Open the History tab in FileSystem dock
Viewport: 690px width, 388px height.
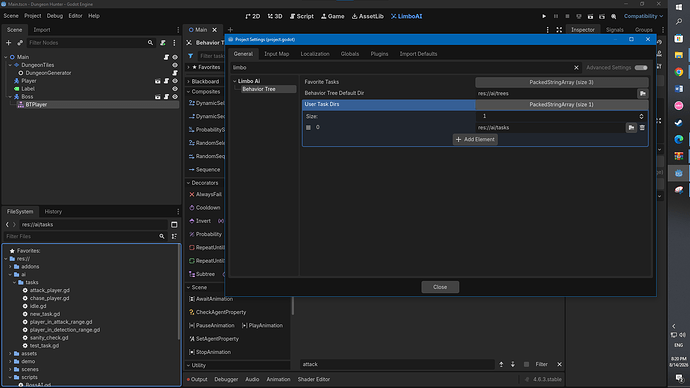coord(53,212)
